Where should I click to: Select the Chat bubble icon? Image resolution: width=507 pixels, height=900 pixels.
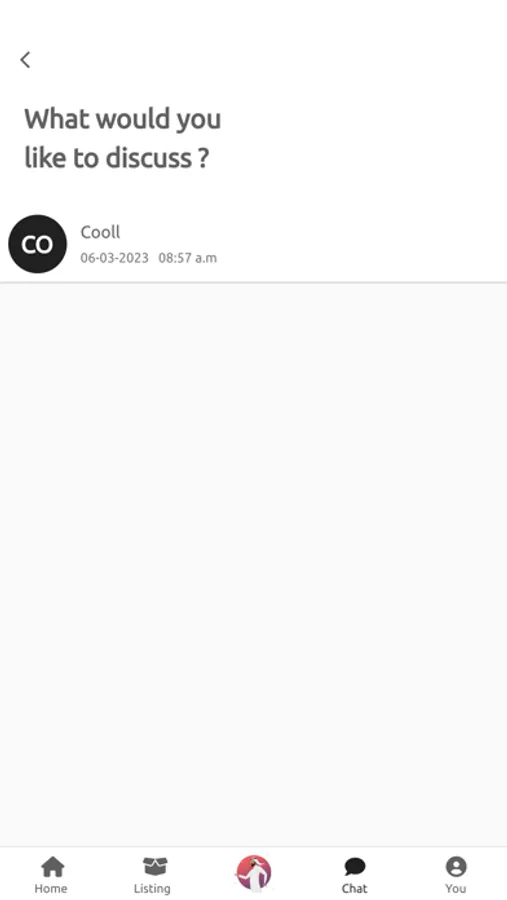click(355, 867)
